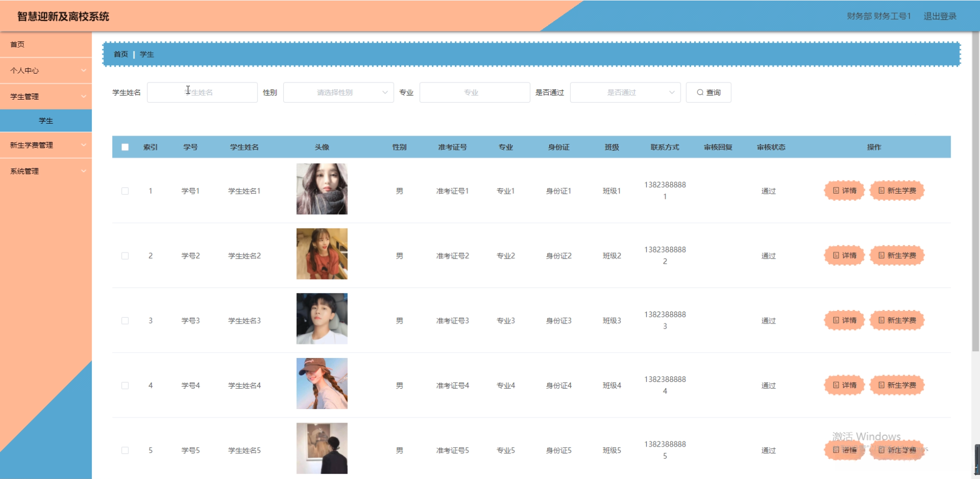Click the 查询 search button
This screenshot has height=479, width=980.
click(x=708, y=92)
